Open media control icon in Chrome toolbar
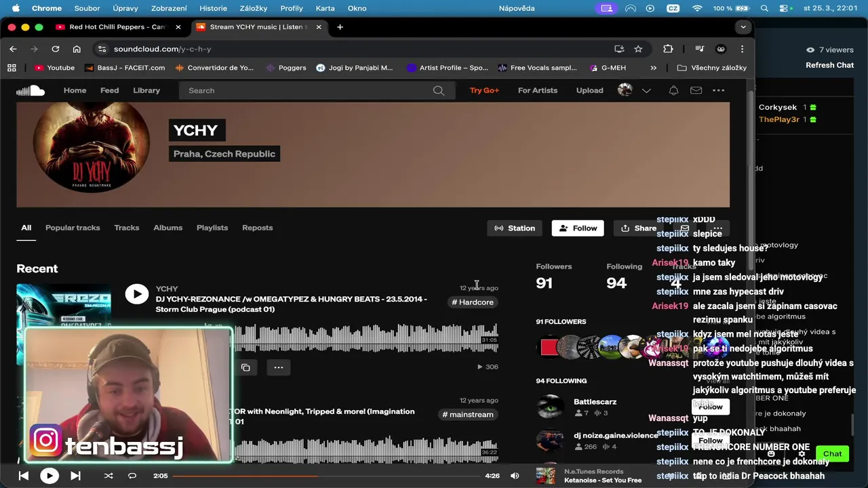868x488 pixels. [x=700, y=49]
